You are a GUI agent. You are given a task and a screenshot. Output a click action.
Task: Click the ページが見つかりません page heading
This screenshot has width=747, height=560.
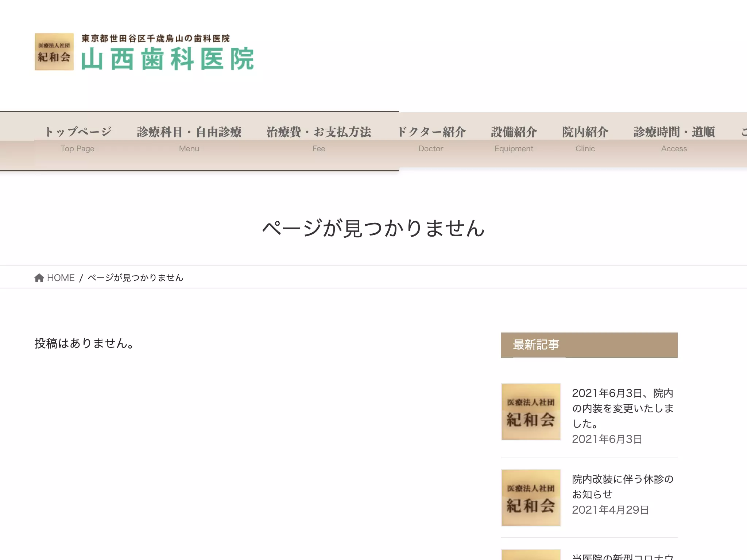[373, 228]
